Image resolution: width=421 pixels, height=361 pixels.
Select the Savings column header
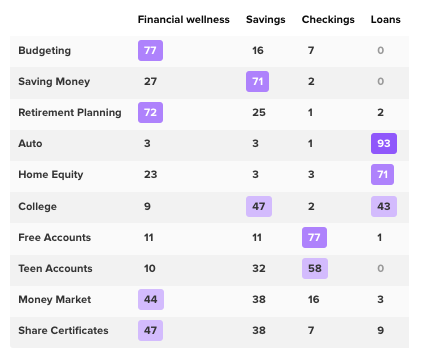pyautogui.click(x=266, y=20)
